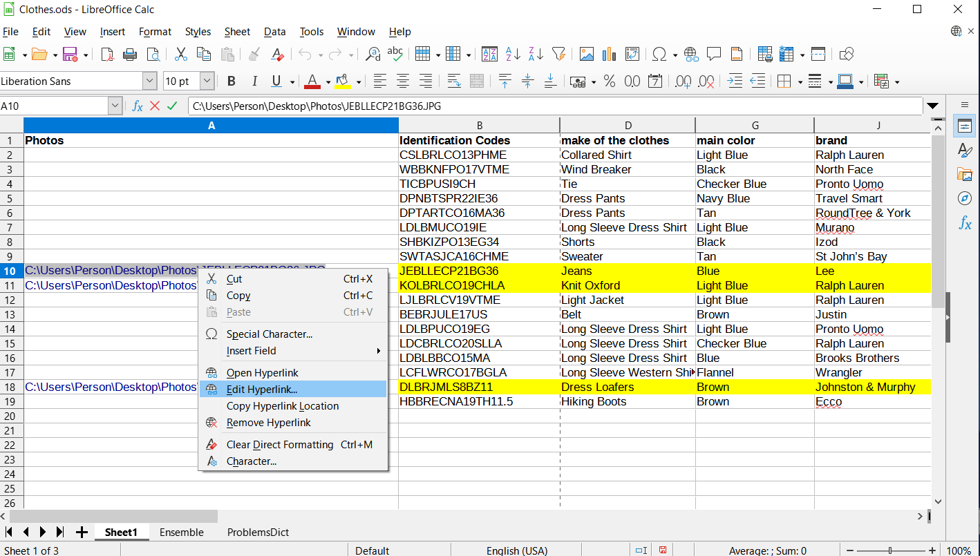Toggle Underline formatting
This screenshot has height=556, width=980.
click(276, 82)
